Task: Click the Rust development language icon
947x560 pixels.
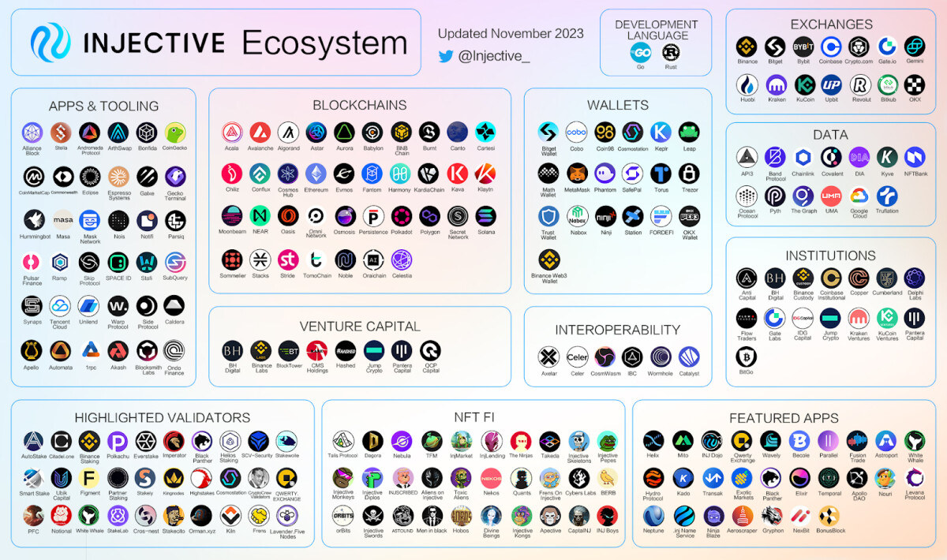Action: click(x=671, y=53)
